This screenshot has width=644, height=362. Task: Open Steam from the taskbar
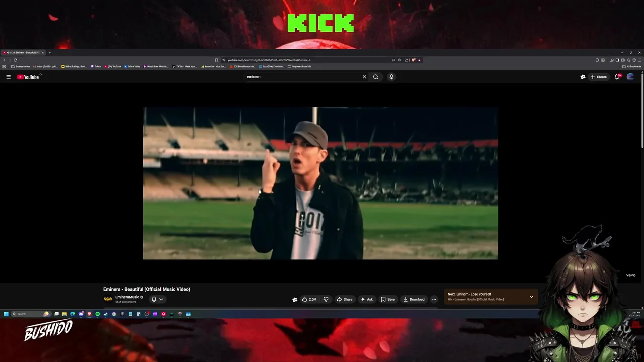click(x=105, y=314)
